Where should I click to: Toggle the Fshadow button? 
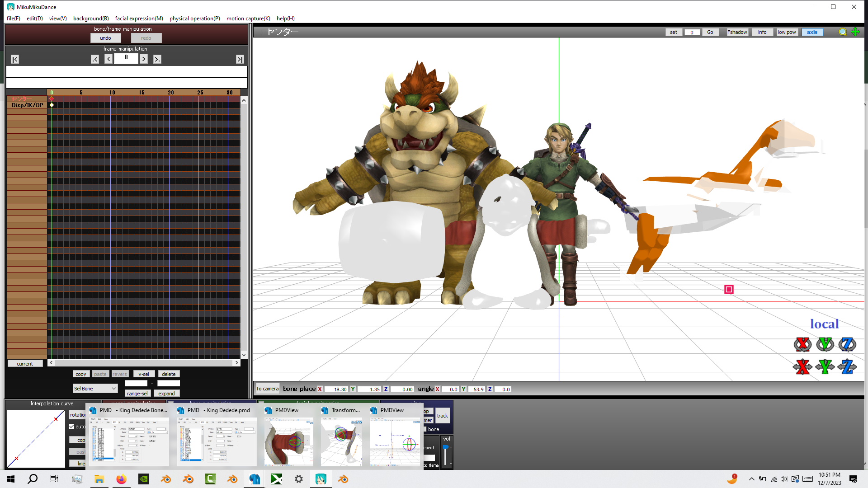point(737,32)
